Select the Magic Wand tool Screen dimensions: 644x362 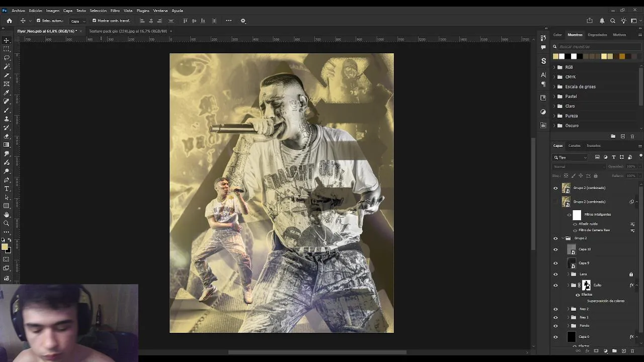coord(7,66)
